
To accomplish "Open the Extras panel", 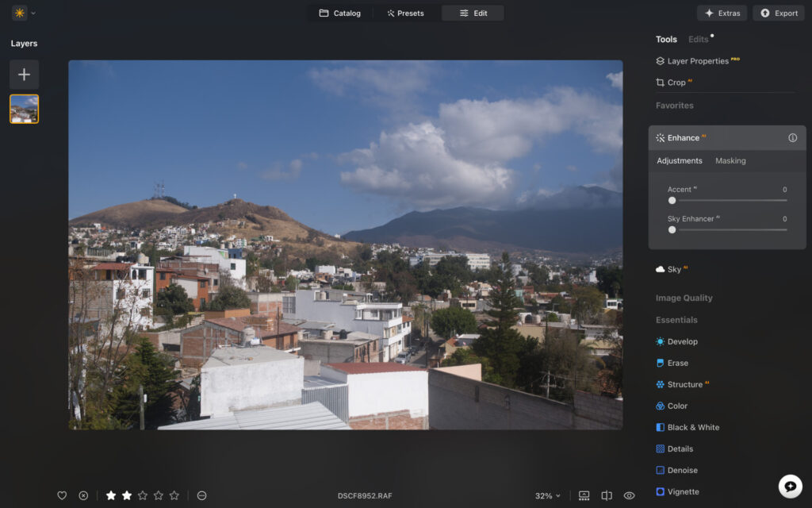I will coord(721,13).
